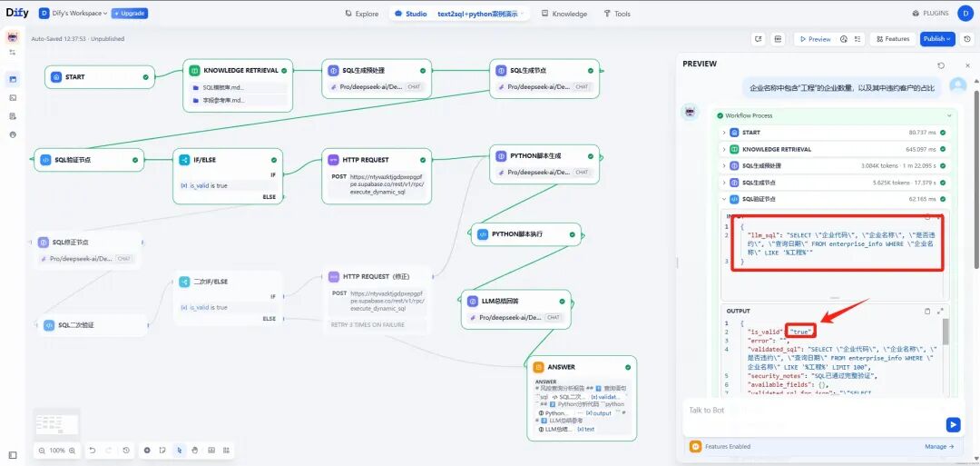Switch to the Studio tab
This screenshot has width=980, height=466.
(412, 13)
